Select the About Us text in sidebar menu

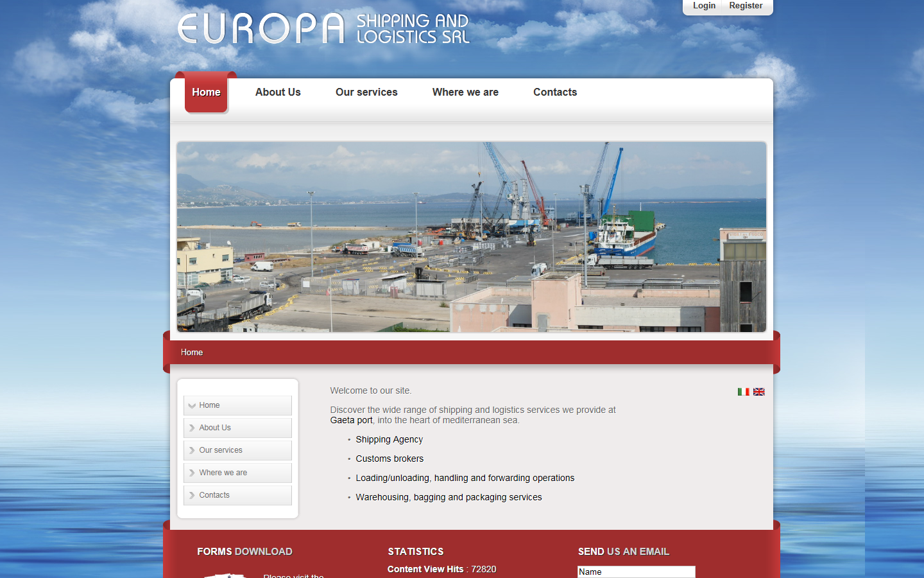215,428
